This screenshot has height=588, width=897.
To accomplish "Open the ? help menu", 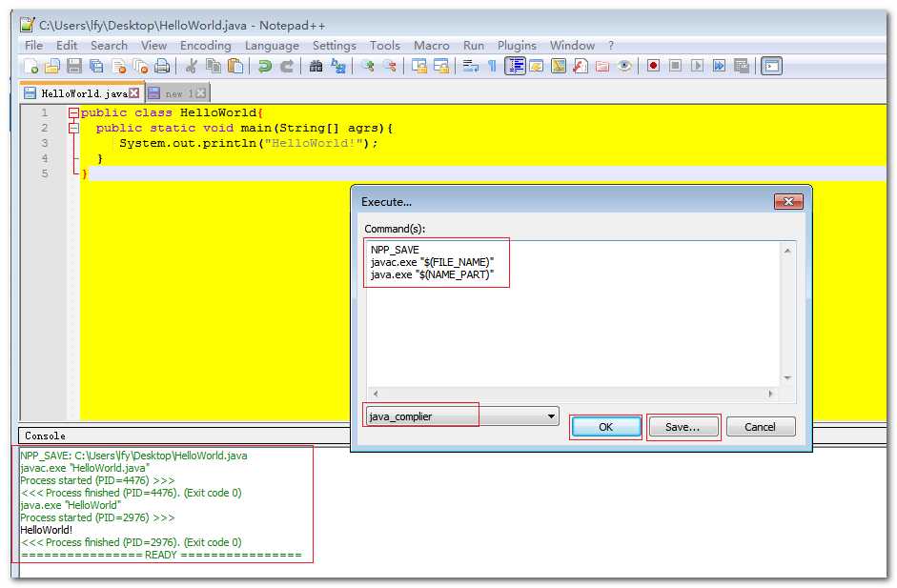I will tap(611, 45).
